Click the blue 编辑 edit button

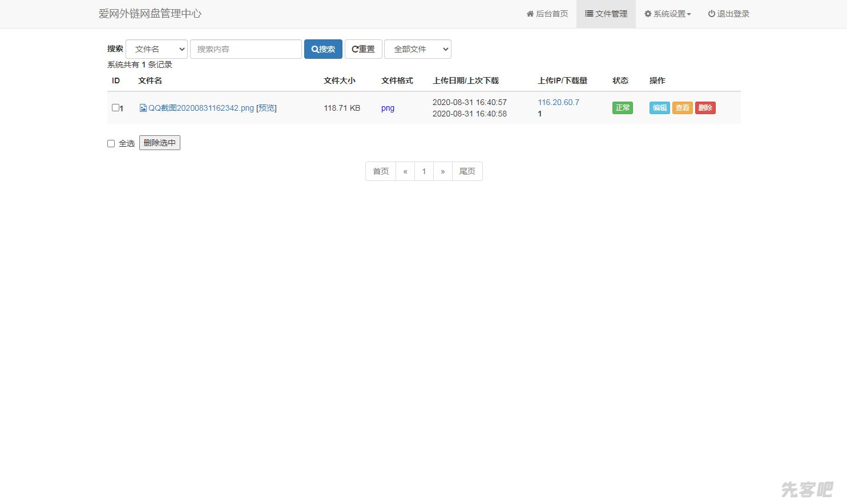(659, 108)
